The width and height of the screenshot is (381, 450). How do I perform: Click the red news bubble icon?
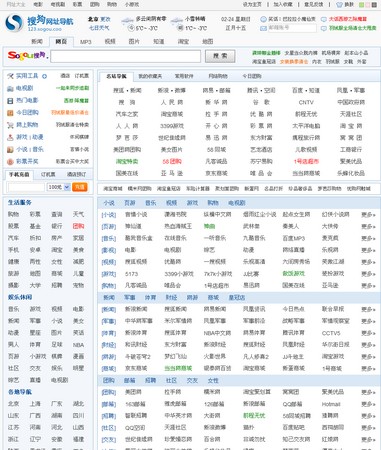[324, 19]
